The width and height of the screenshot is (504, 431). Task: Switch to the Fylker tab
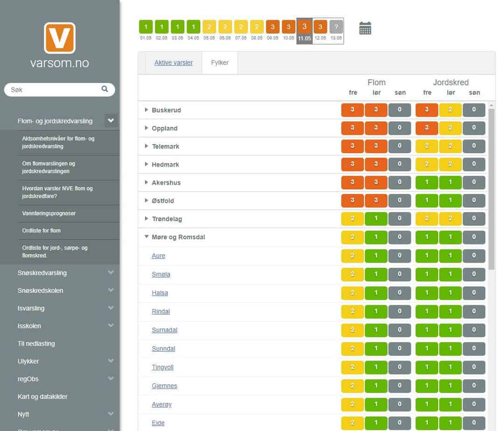tap(220, 63)
